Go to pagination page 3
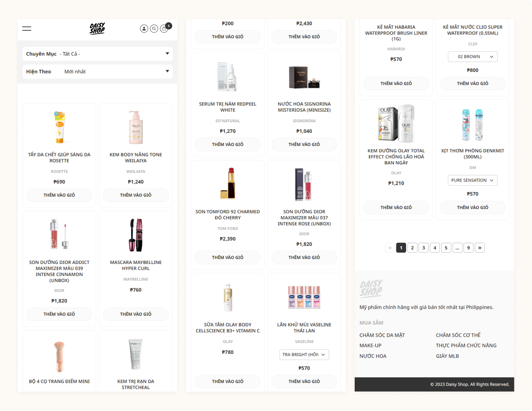This screenshot has width=532, height=411. tap(424, 248)
